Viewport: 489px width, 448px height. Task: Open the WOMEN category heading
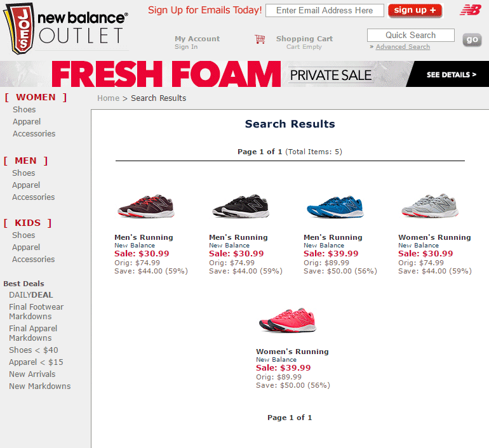coord(36,97)
